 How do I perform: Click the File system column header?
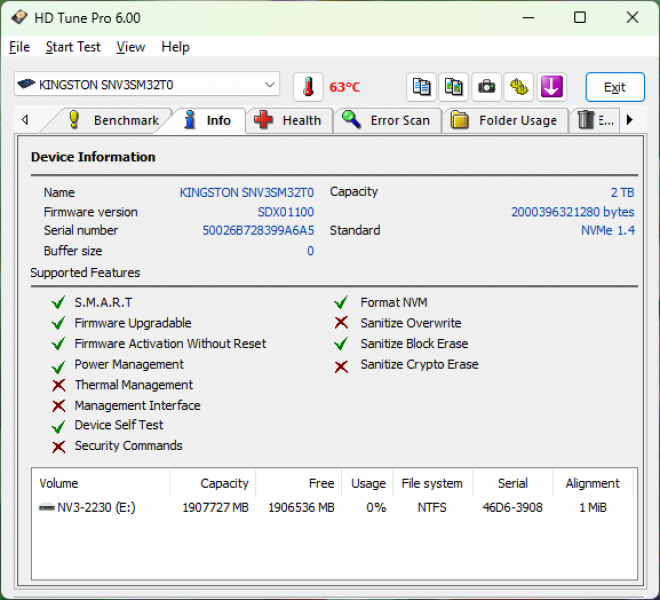(432, 483)
